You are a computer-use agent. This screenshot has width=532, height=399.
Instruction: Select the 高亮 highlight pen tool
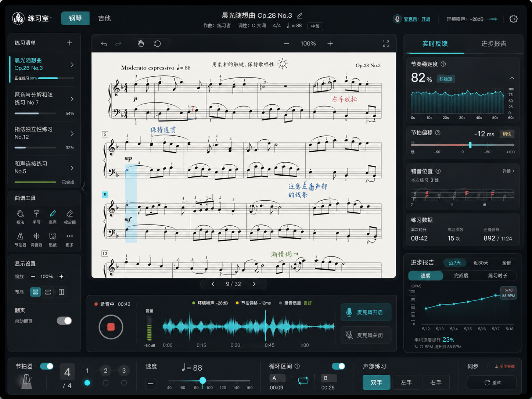click(53, 217)
